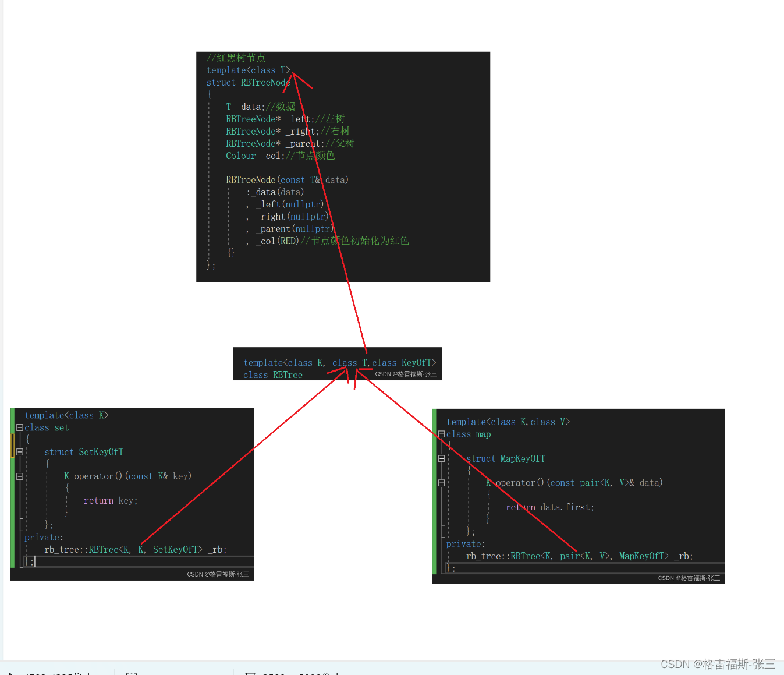This screenshot has height=675, width=784.
Task: Collapse the 'class set' code fold
Action: [20, 427]
